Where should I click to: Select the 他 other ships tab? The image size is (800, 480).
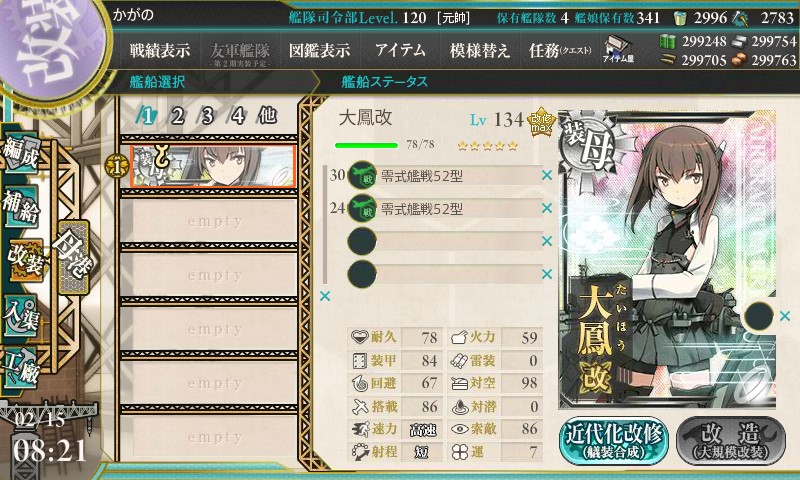[267, 116]
